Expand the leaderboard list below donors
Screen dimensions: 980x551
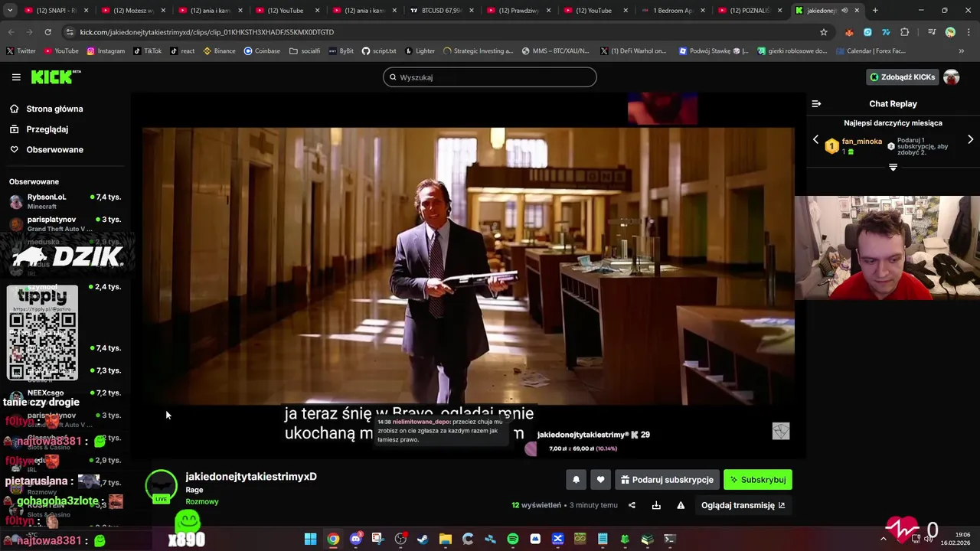[x=893, y=167]
